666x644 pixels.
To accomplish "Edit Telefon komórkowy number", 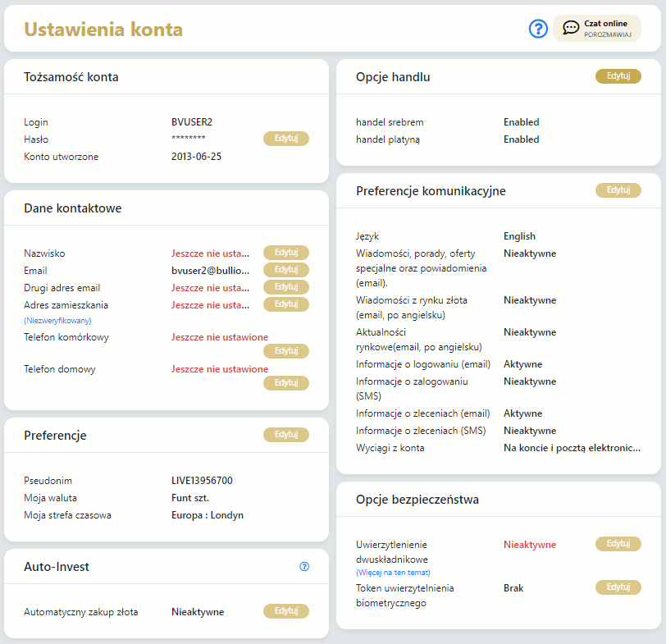I will [x=285, y=351].
